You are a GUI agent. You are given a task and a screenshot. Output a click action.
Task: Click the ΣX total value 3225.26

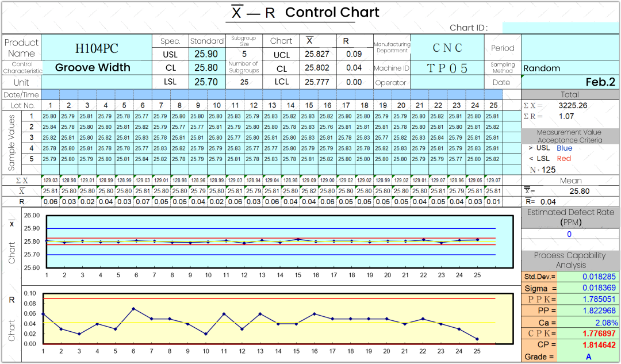tap(573, 105)
